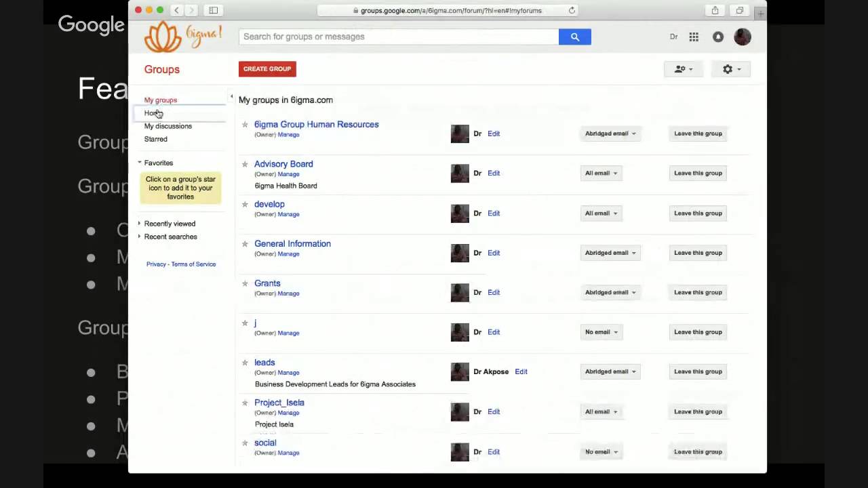Viewport: 868px width, 488px height.
Task: Select Starred in sidebar
Action: coord(156,139)
